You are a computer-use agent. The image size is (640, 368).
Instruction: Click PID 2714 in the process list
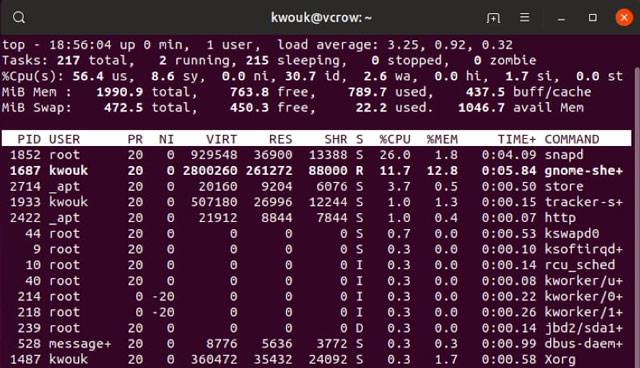click(x=25, y=186)
